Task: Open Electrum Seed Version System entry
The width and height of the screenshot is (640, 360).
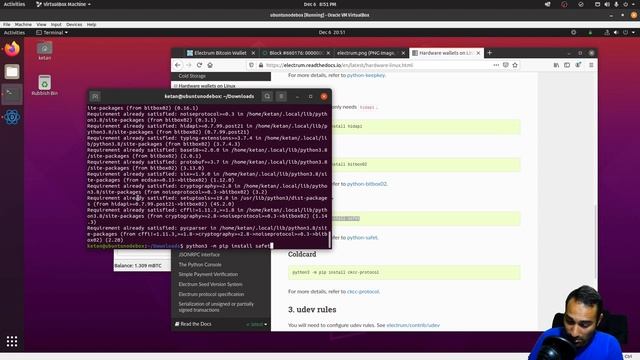Action: pyautogui.click(x=210, y=284)
